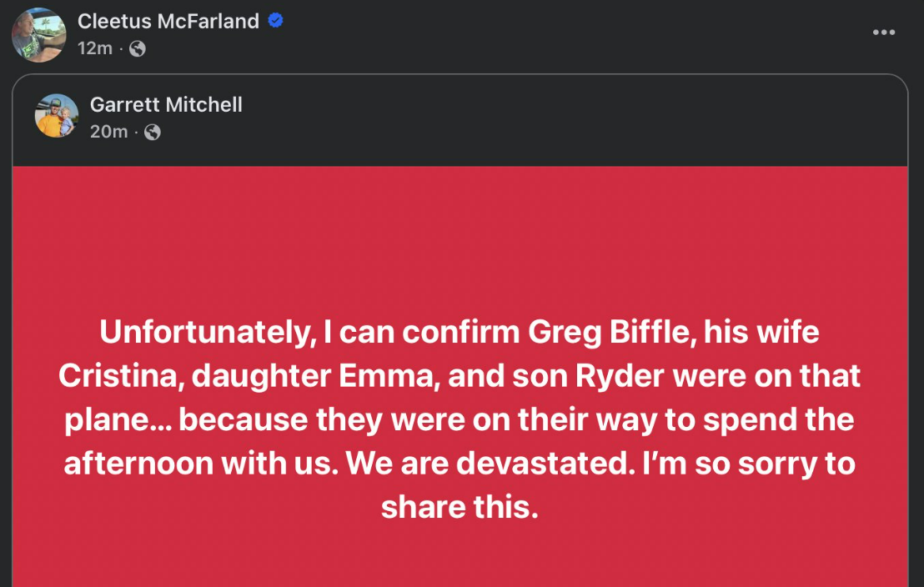This screenshot has height=587, width=924.
Task: Open the Garrett Mitchell profile link
Action: tap(164, 104)
